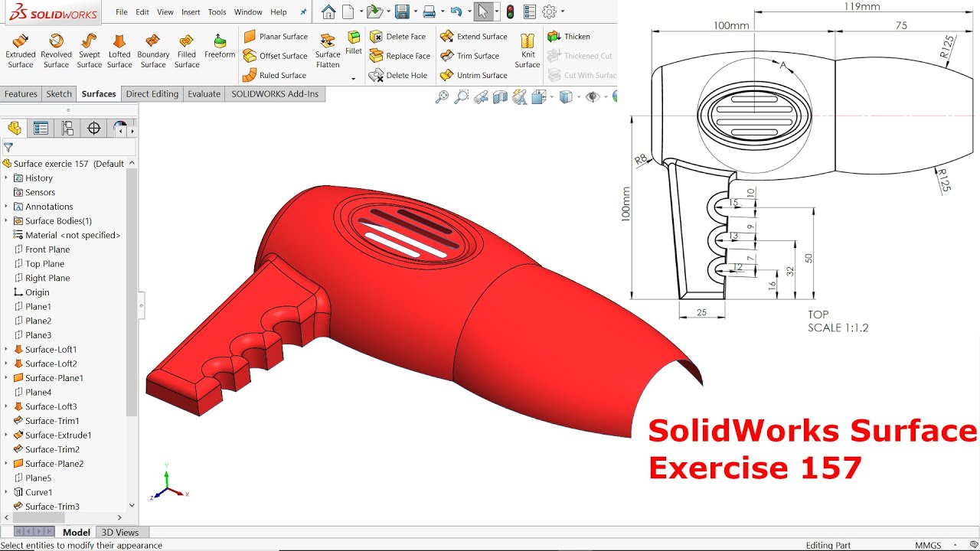This screenshot has height=551, width=980.
Task: Select the Extruded Surface tool
Action: 21,51
